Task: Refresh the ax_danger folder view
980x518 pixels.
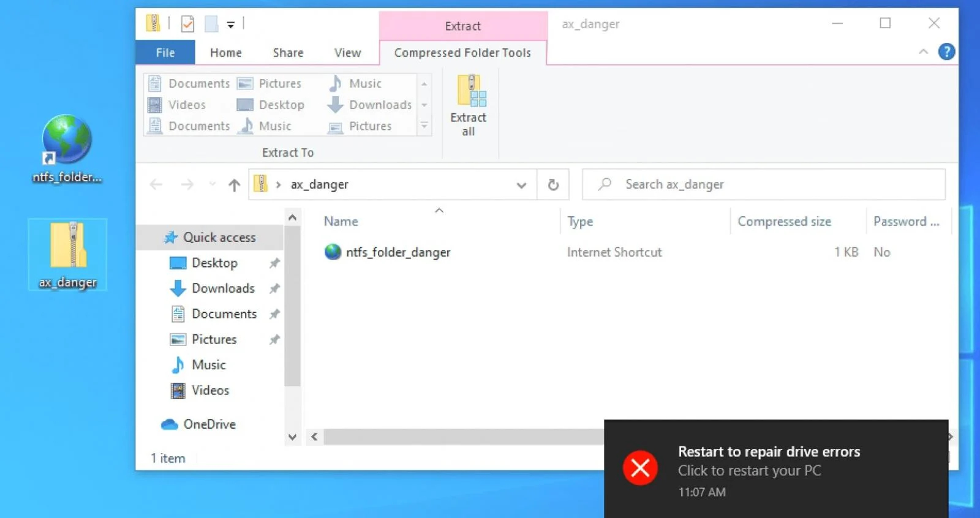Action: (x=553, y=185)
